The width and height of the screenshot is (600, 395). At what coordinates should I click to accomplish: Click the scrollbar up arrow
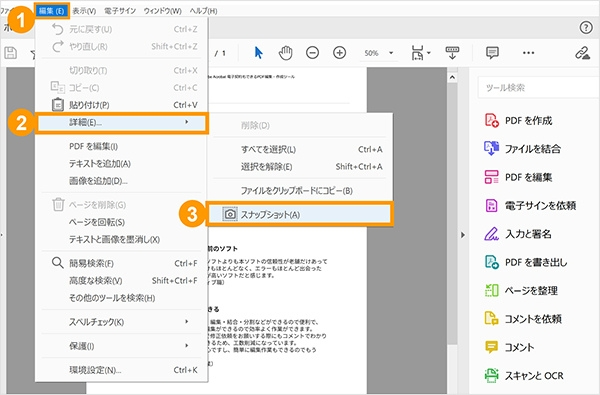click(x=452, y=77)
